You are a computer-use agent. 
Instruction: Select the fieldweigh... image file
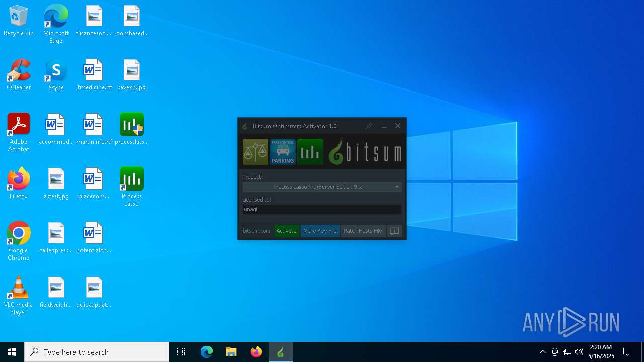pos(56,292)
